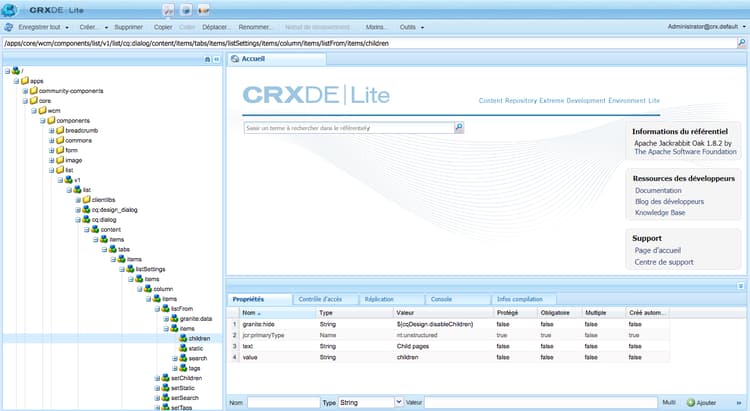
Task: Open the Centre de support link
Action: coord(664,262)
